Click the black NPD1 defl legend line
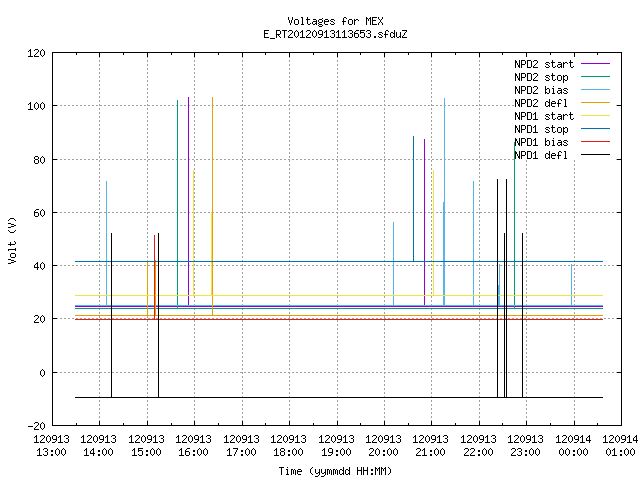 595,155
